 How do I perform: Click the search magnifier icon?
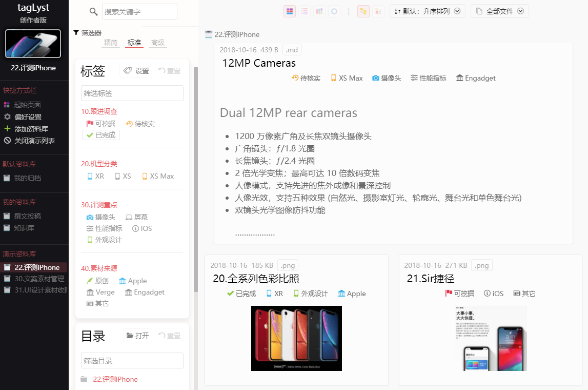point(93,12)
